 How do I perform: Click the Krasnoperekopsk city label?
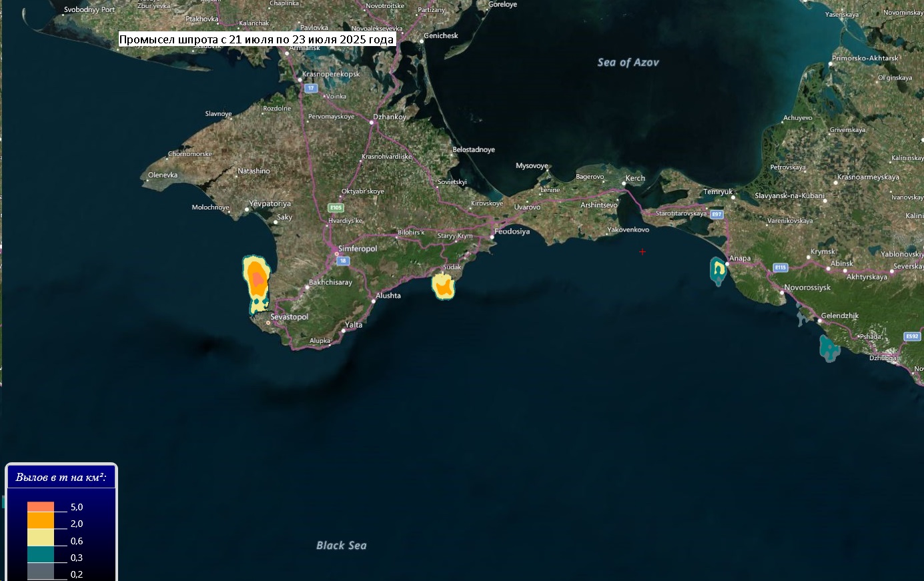(331, 74)
